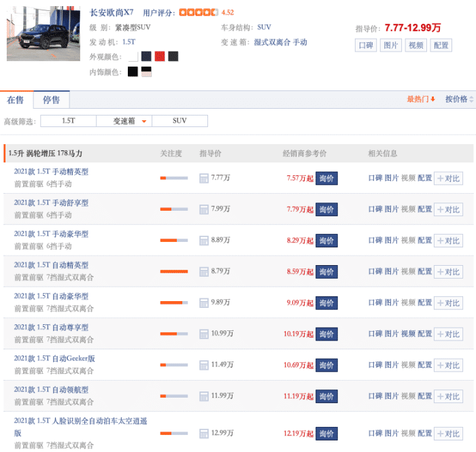
Task: Click 询价 for 手动舒享型 row
Action: (x=326, y=209)
